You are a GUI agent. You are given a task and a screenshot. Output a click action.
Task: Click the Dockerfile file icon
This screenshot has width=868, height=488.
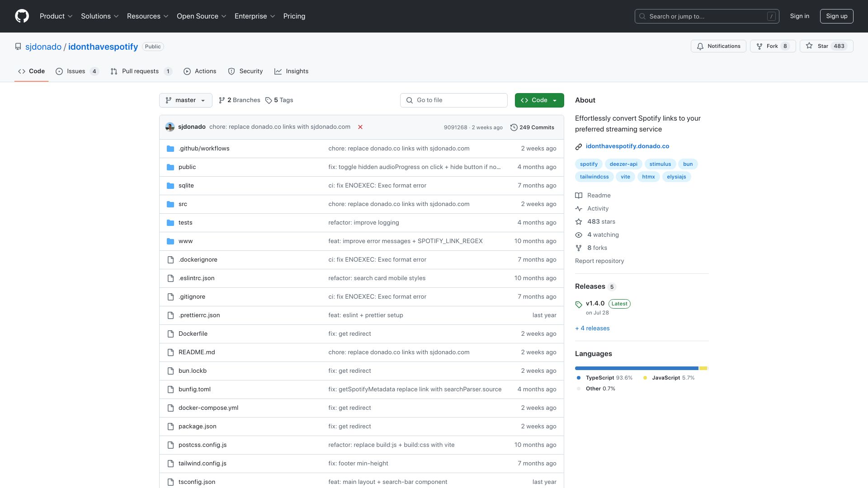[x=170, y=334]
